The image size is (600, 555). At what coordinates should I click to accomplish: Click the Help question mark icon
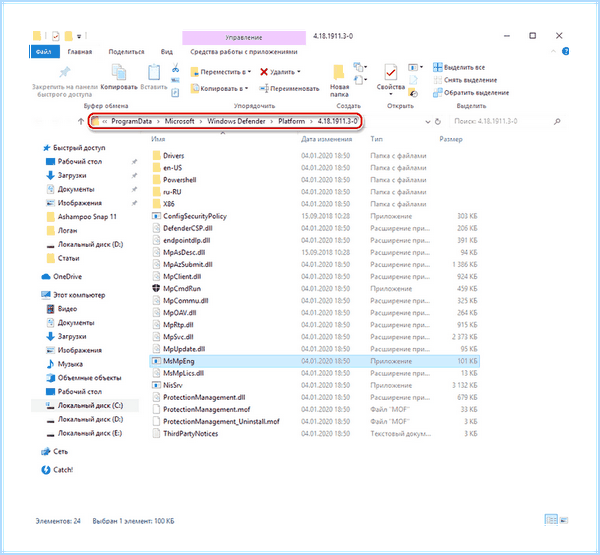tap(566, 51)
